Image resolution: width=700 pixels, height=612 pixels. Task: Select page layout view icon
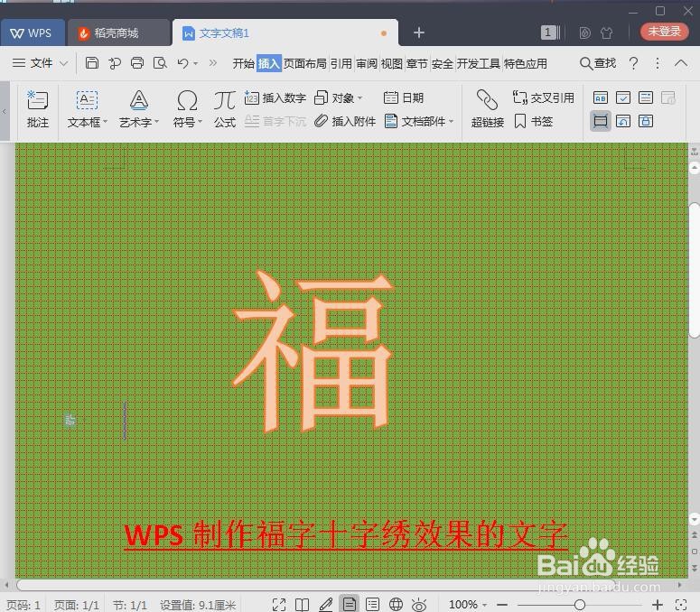coord(350,605)
